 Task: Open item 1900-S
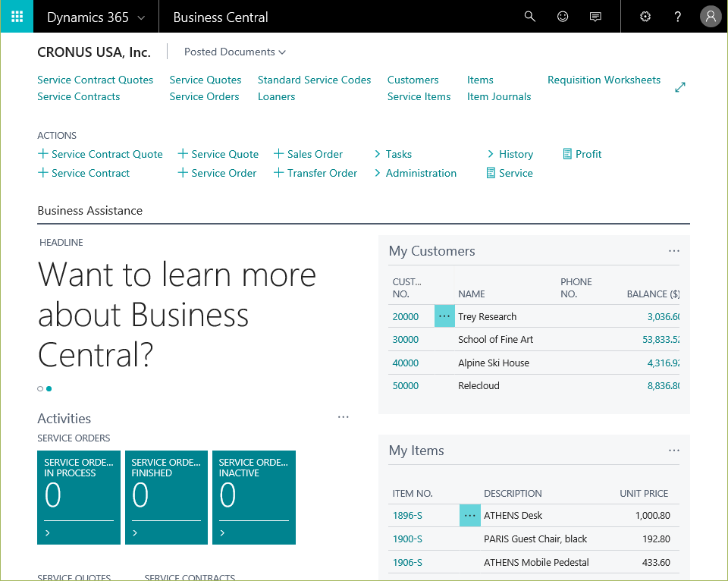[407, 539]
